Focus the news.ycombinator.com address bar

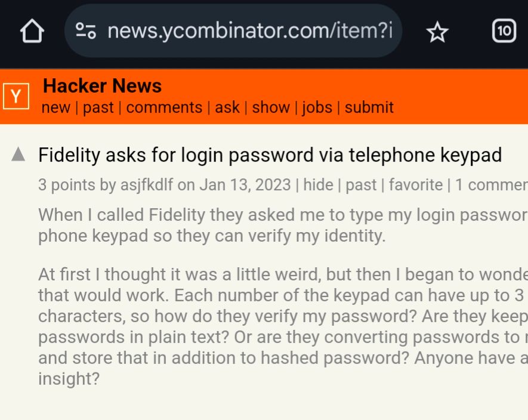pos(233,31)
